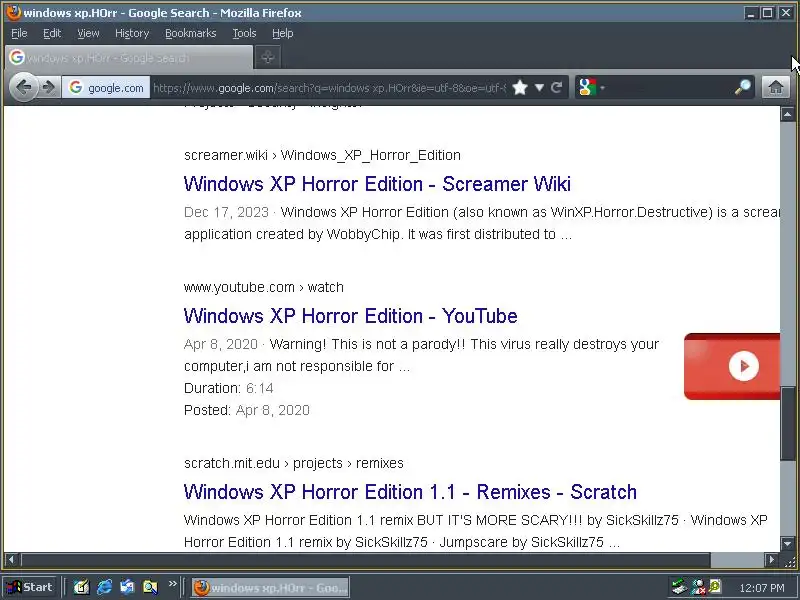Click the Duration: 6:14 text

point(229,388)
